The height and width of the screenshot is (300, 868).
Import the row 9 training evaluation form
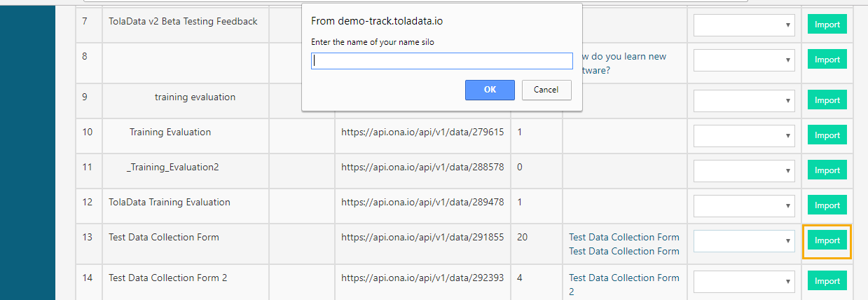827,100
